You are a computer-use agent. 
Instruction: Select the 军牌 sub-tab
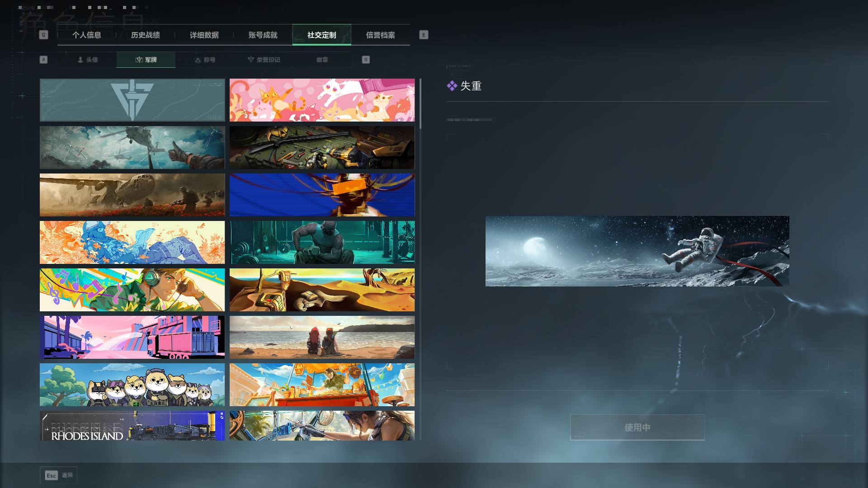tap(146, 60)
